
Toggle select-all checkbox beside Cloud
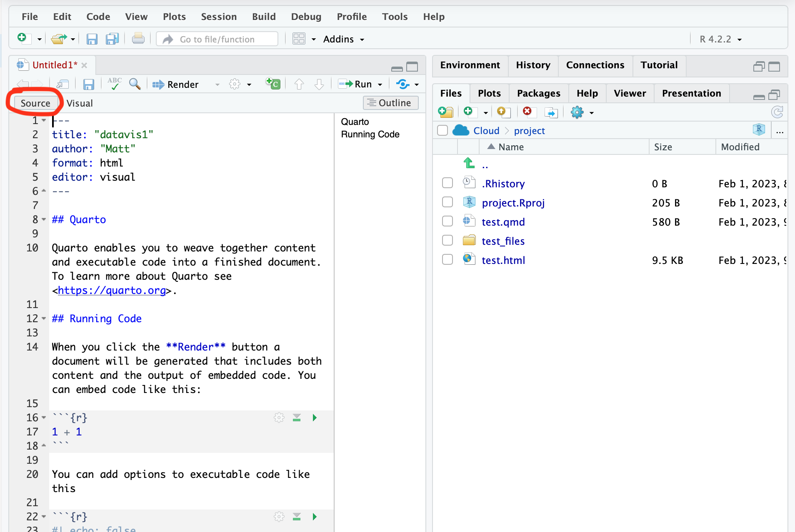pos(442,130)
